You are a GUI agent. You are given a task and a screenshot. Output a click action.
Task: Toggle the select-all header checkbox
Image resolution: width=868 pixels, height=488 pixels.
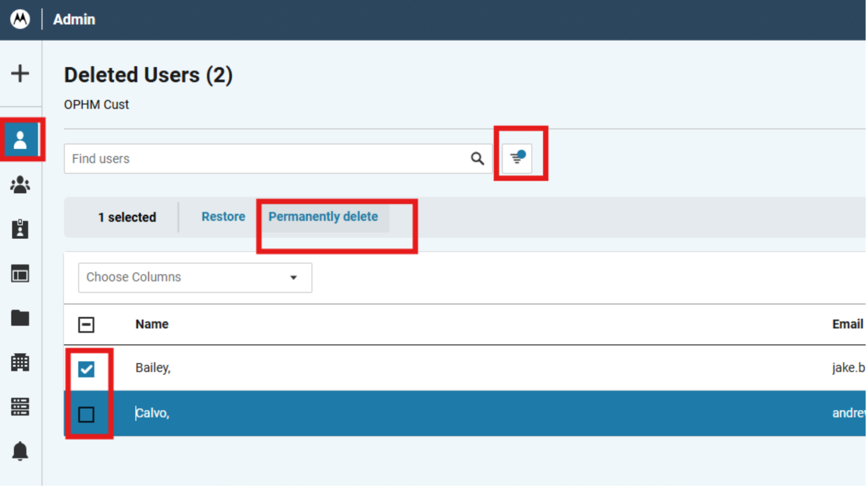[86, 325]
